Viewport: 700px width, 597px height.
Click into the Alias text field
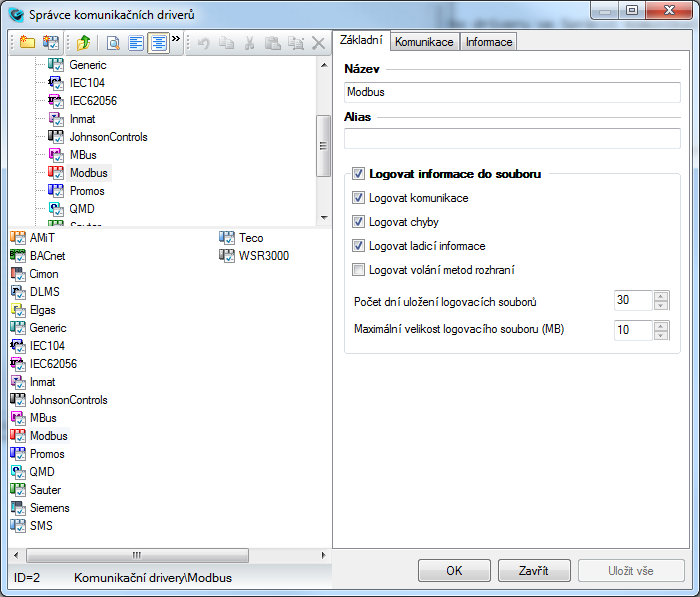click(x=512, y=139)
